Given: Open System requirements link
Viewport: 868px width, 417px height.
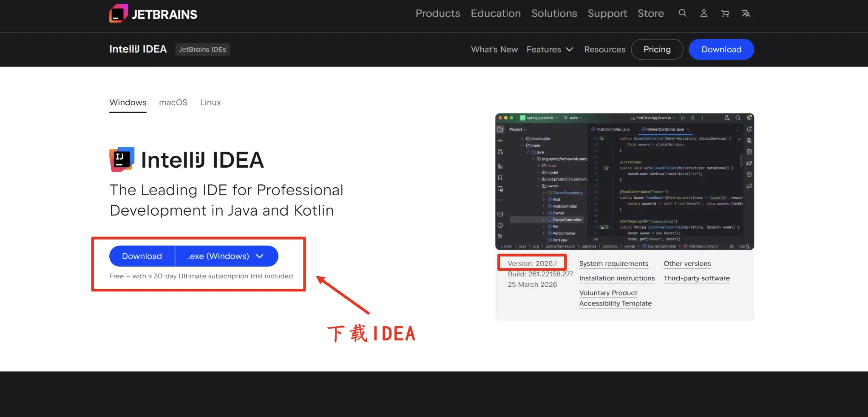Looking at the screenshot, I should point(614,264).
